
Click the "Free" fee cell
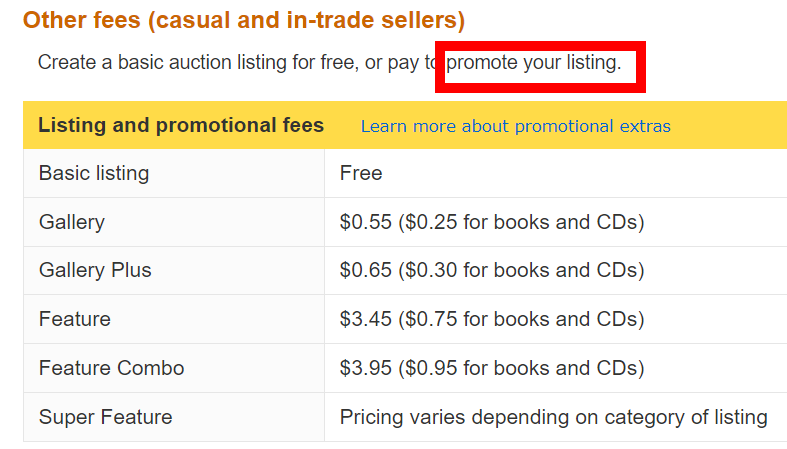coord(361,173)
